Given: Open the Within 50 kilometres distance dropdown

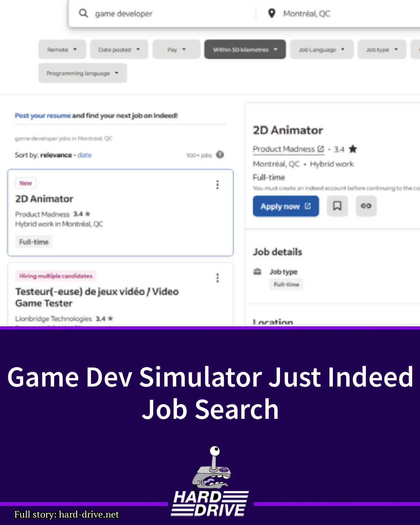Looking at the screenshot, I should pos(245,49).
